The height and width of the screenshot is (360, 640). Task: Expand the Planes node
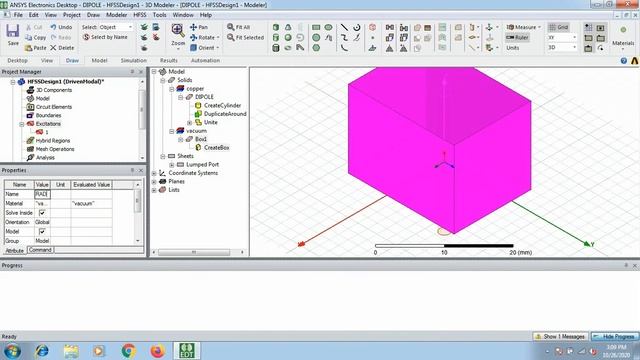(154, 182)
